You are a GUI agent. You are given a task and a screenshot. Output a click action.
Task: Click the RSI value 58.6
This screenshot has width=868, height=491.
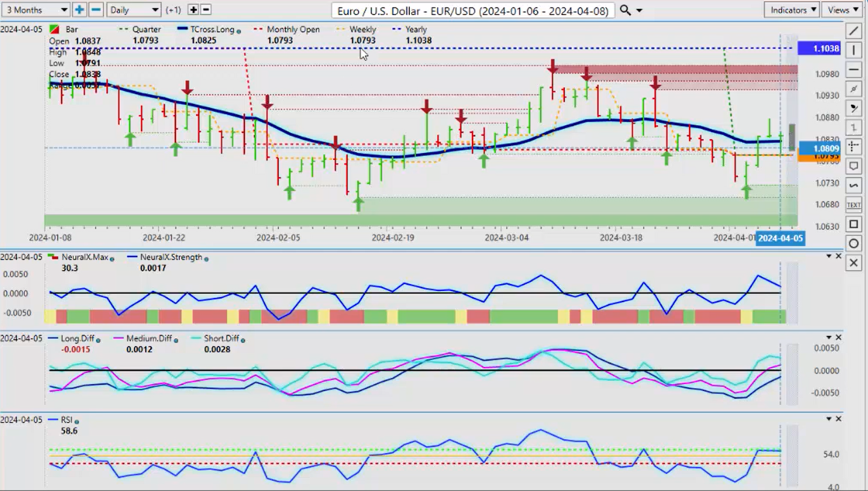tap(69, 431)
